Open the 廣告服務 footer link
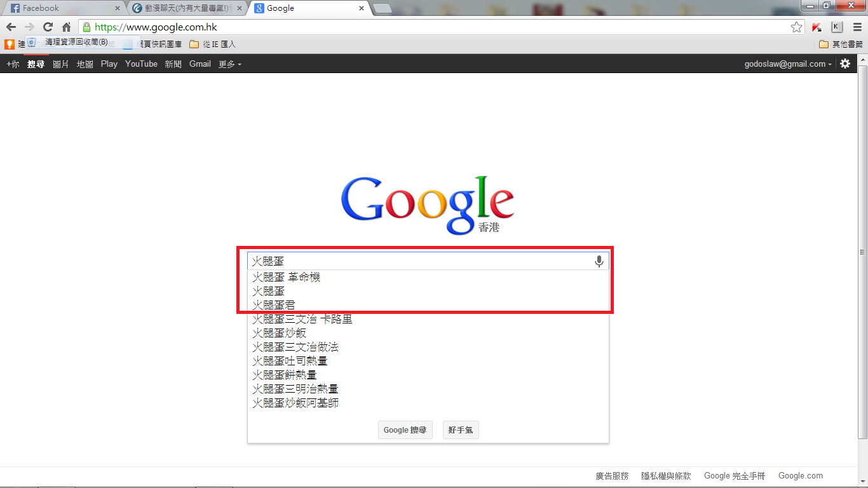This screenshot has height=488, width=868. click(612, 475)
